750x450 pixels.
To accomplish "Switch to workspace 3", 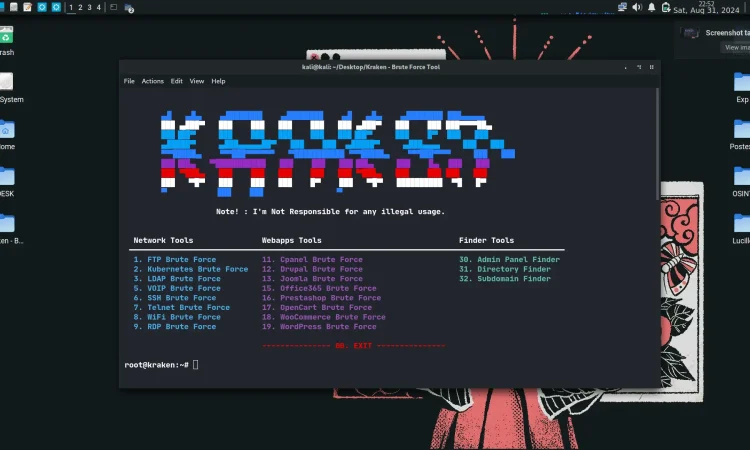I will point(89,7).
